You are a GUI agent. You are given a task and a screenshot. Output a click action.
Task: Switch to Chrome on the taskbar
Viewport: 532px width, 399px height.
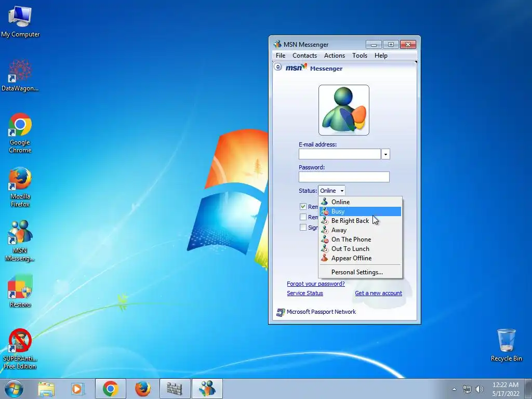click(111, 389)
